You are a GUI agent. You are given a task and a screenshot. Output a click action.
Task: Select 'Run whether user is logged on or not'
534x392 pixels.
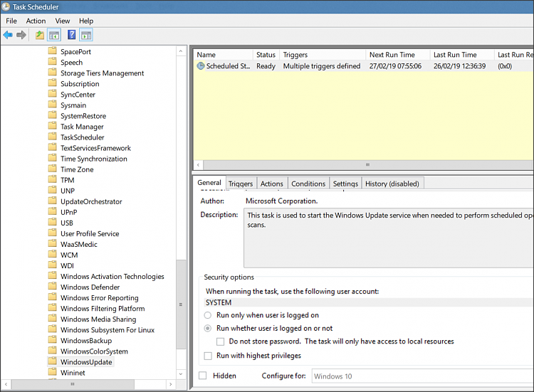207,329
